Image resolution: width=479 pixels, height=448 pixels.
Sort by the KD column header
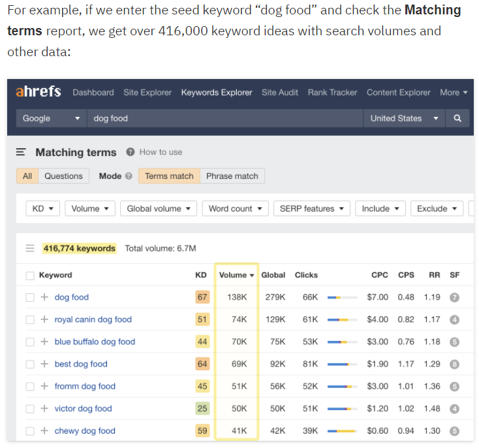coord(201,275)
